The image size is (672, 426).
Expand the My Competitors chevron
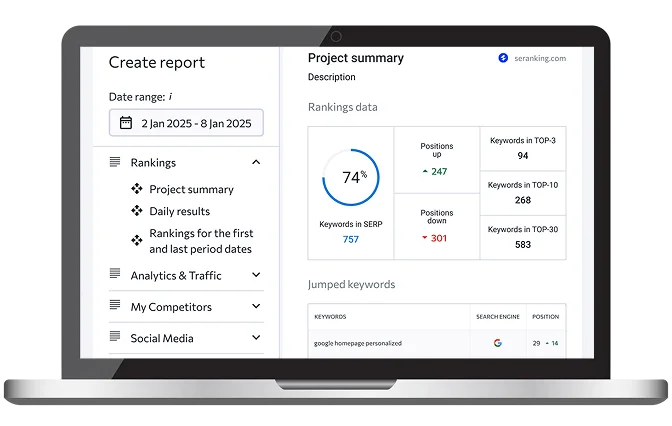click(x=256, y=306)
